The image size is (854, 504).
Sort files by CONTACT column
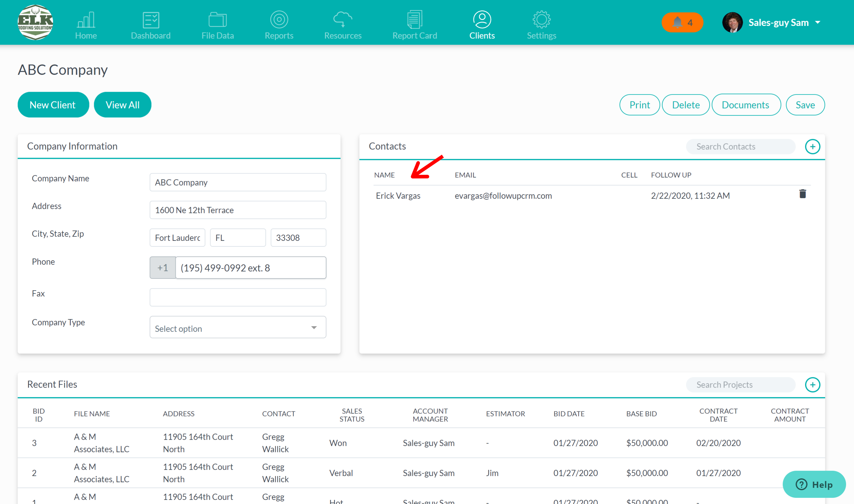pos(279,414)
